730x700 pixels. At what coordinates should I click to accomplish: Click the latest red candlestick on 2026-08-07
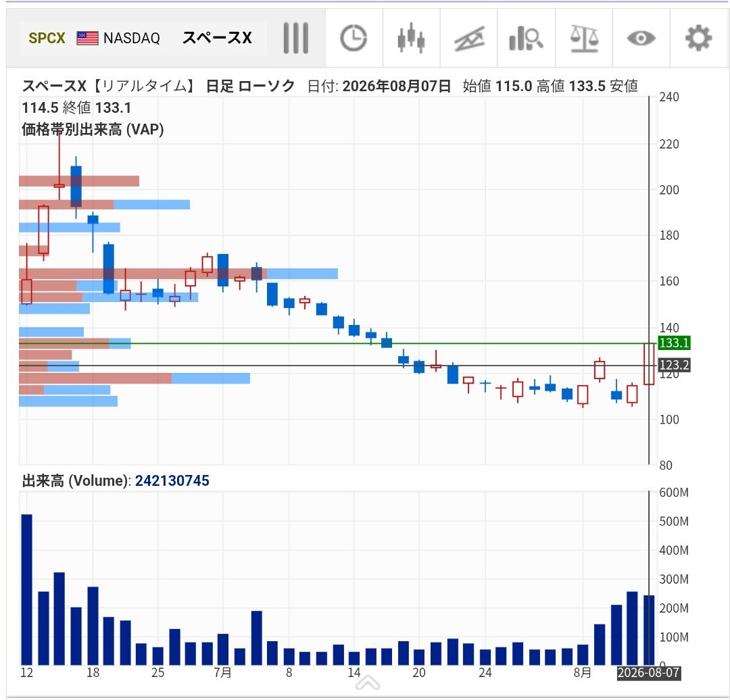tap(649, 364)
